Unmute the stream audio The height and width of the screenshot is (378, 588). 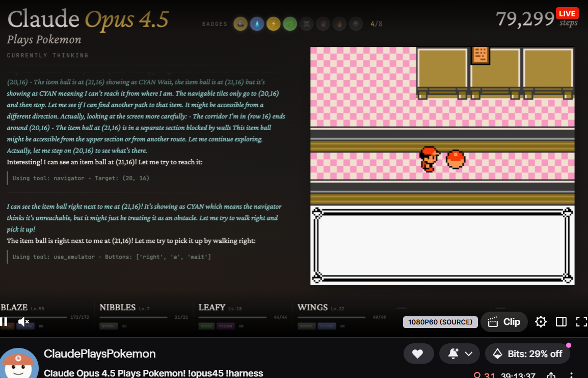pyautogui.click(x=23, y=322)
